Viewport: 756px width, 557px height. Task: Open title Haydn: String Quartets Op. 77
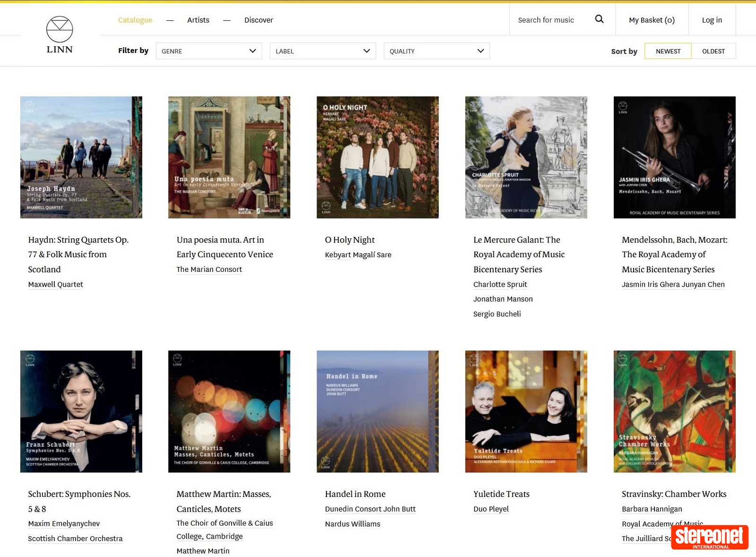pyautogui.click(x=78, y=254)
